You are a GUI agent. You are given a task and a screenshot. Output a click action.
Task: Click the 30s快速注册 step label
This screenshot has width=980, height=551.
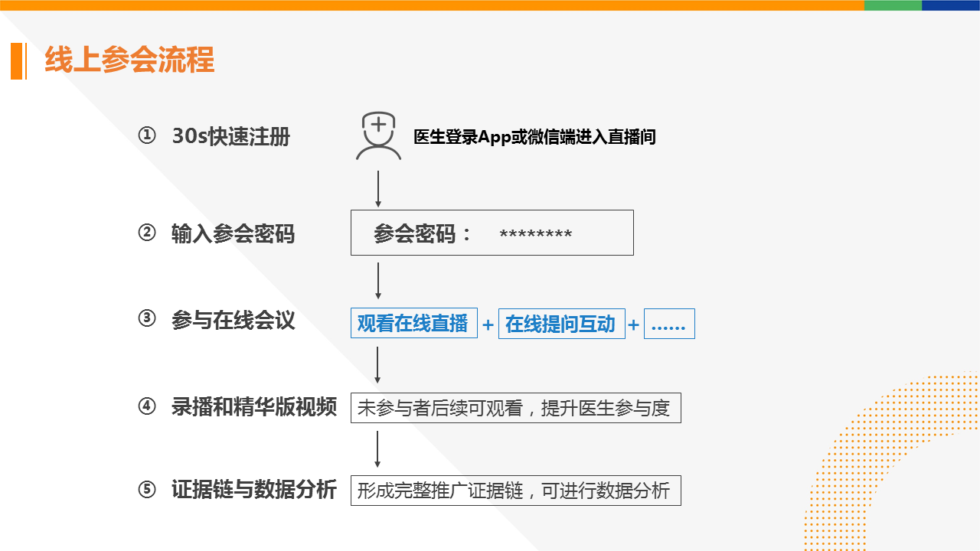tap(231, 136)
